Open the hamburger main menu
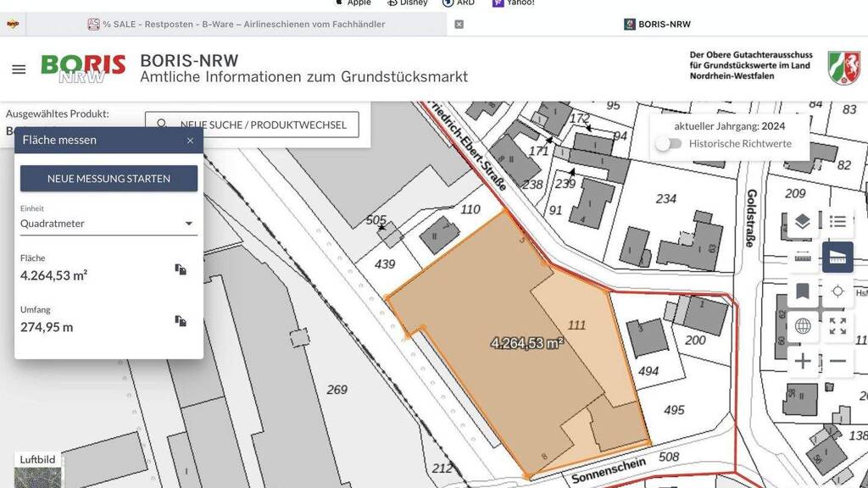 (x=19, y=69)
